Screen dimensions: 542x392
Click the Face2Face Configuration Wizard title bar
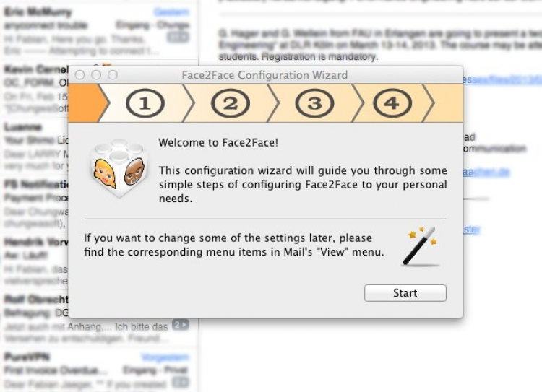coord(264,75)
